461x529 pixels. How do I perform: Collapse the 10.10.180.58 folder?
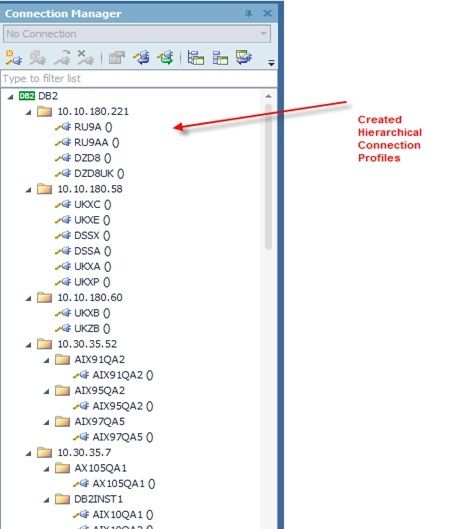(x=28, y=190)
